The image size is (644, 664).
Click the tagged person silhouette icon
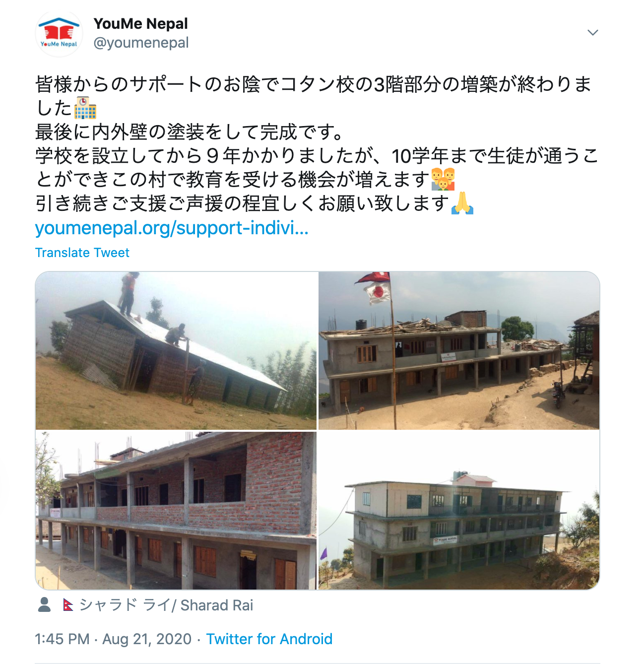click(x=45, y=605)
